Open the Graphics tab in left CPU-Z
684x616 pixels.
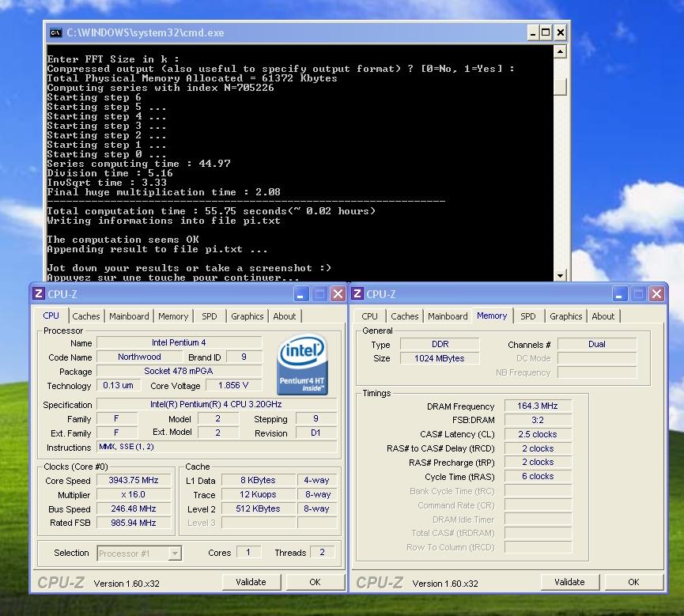pos(248,316)
